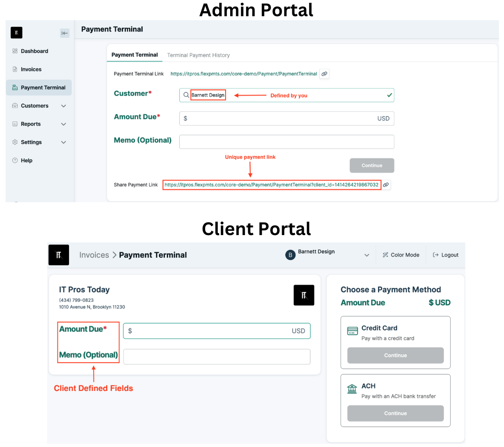The image size is (504, 447).
Task: Open Help from the sidebar icon
Action: point(14,160)
